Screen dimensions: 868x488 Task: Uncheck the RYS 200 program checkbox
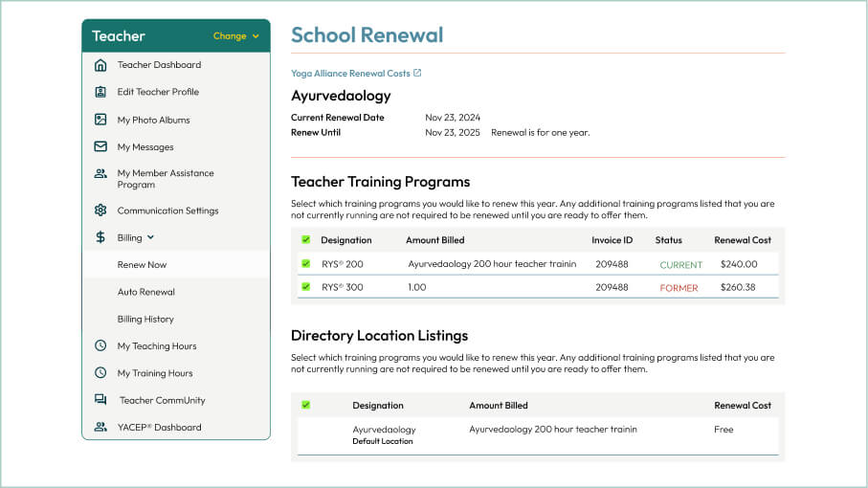tap(306, 263)
